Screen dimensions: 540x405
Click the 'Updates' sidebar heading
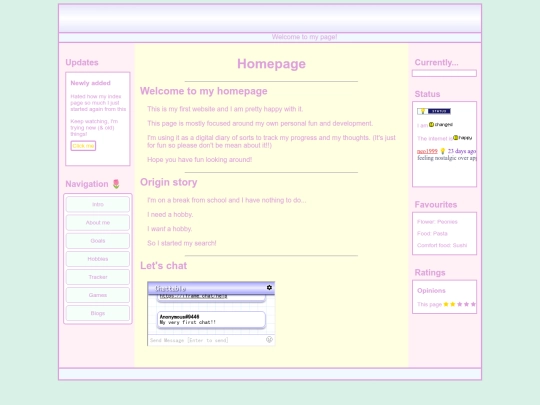pyautogui.click(x=82, y=62)
